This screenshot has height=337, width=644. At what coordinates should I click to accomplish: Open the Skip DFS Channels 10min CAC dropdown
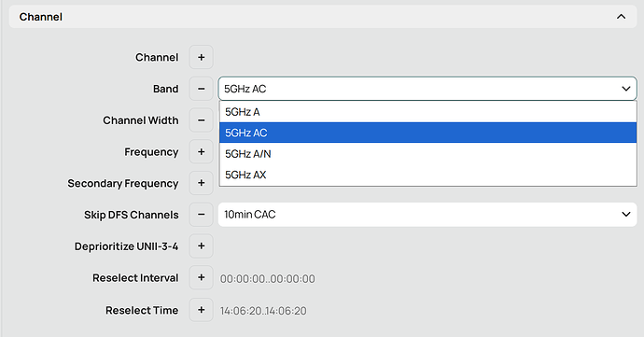427,215
